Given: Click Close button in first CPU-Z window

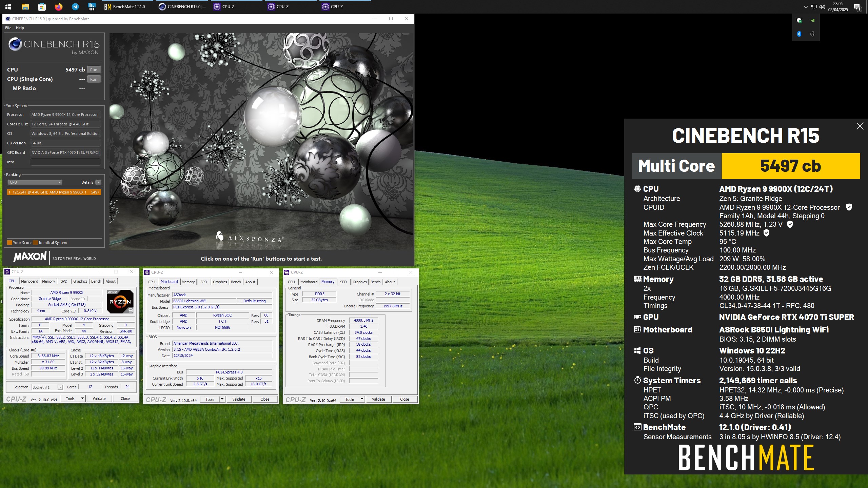Looking at the screenshot, I should coord(125,399).
